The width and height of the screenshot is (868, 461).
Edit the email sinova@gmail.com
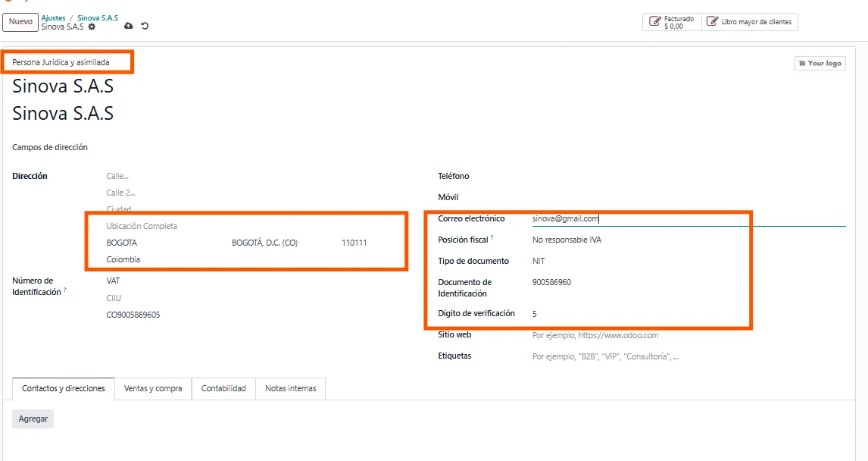click(x=688, y=219)
